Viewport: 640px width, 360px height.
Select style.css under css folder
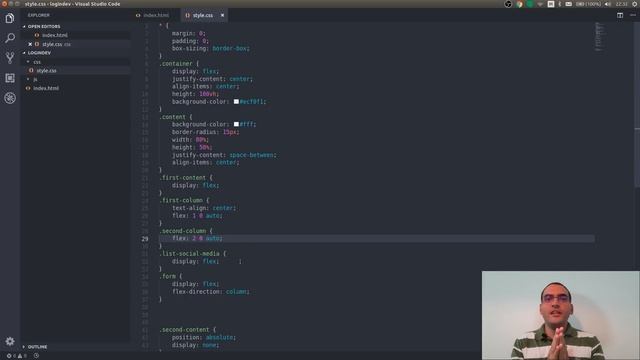coord(46,71)
